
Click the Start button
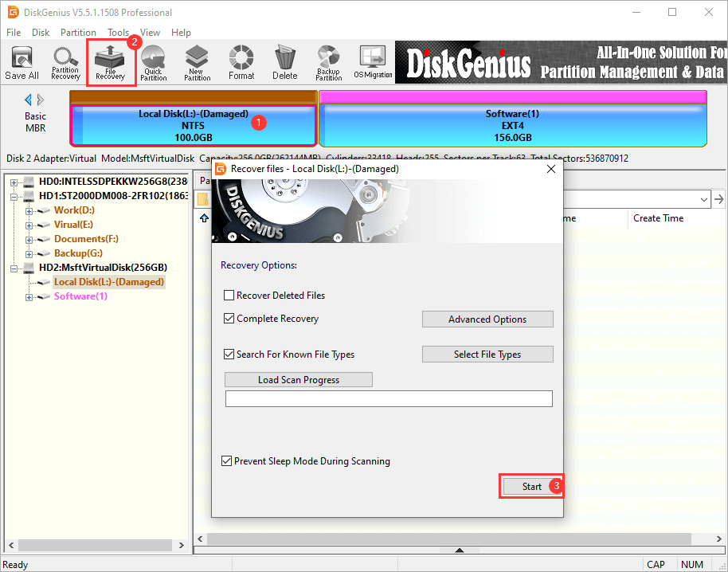click(x=531, y=486)
